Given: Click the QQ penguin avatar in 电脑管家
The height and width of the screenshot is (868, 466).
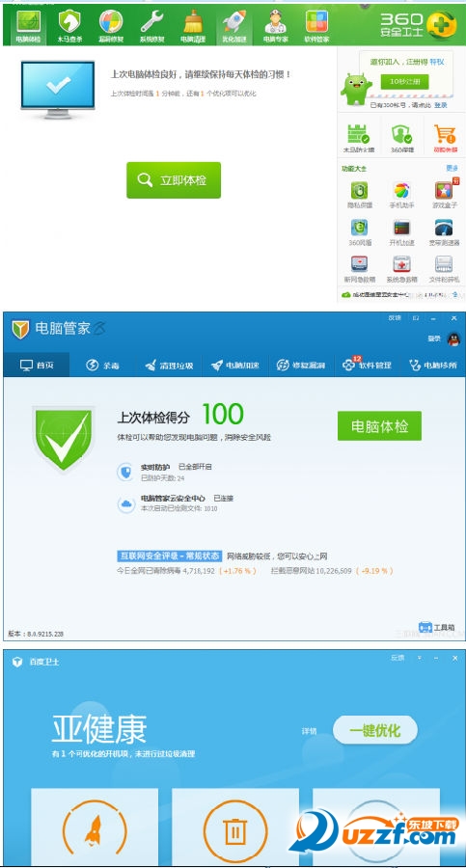Looking at the screenshot, I should point(453,339).
